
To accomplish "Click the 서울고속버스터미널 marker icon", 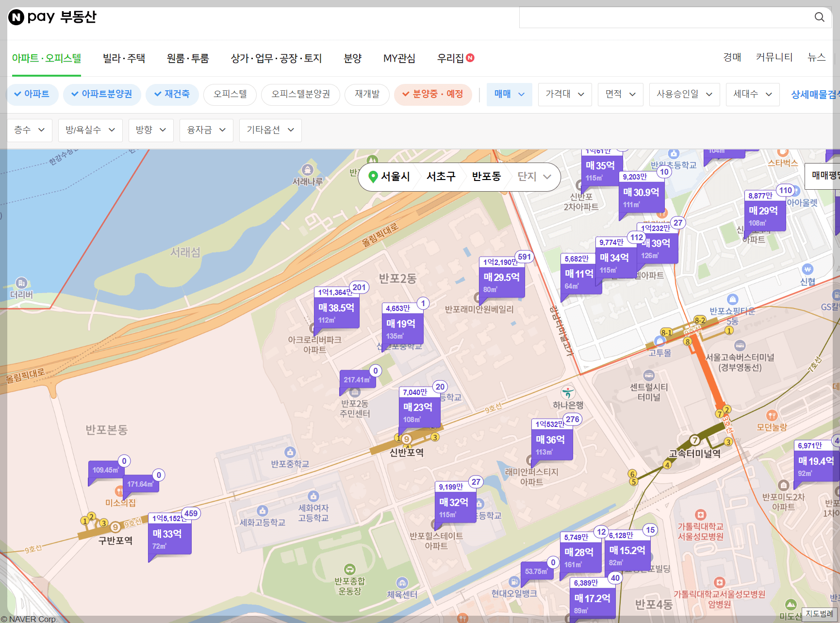I will click(740, 345).
